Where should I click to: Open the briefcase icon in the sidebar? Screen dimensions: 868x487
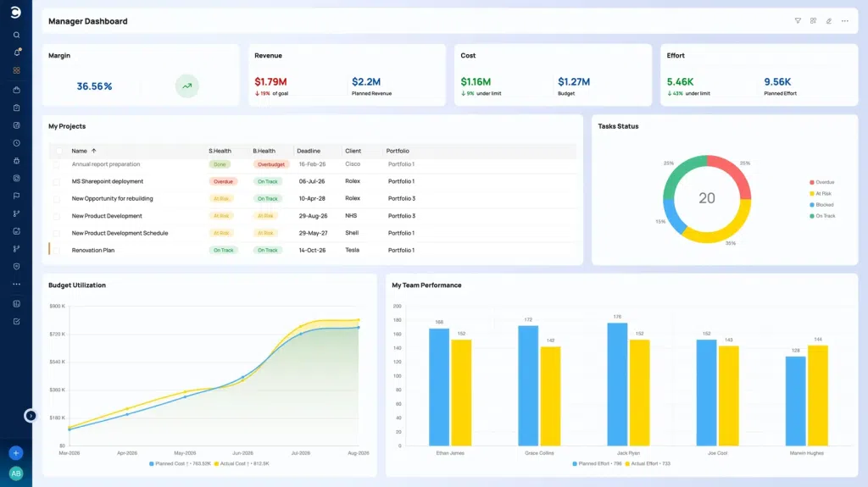[x=17, y=90]
